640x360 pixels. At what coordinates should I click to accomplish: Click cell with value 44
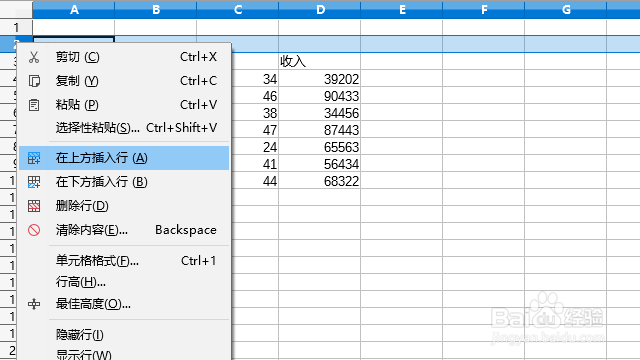[x=255, y=181]
